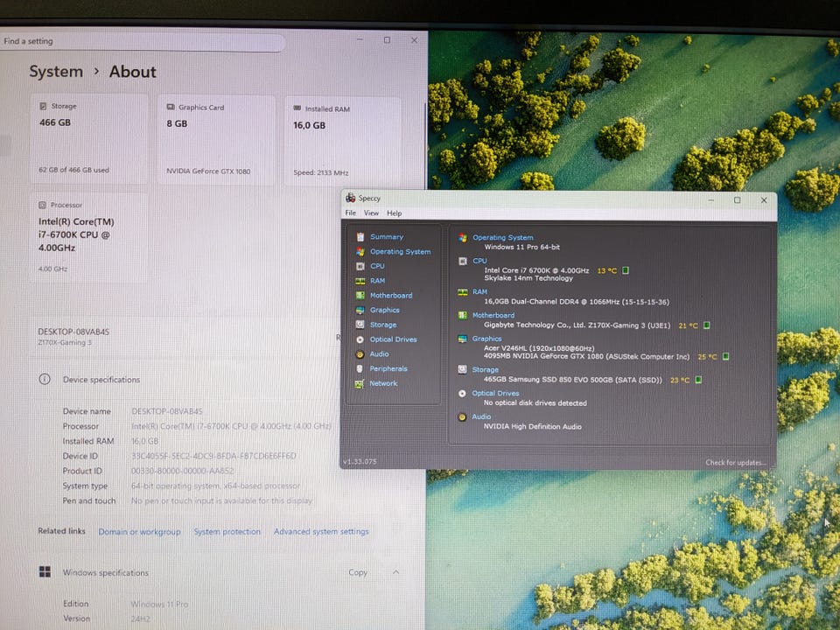The height and width of the screenshot is (630, 840).
Task: Select Graphics monitor icon in Speccy sidebar
Action: click(x=360, y=310)
